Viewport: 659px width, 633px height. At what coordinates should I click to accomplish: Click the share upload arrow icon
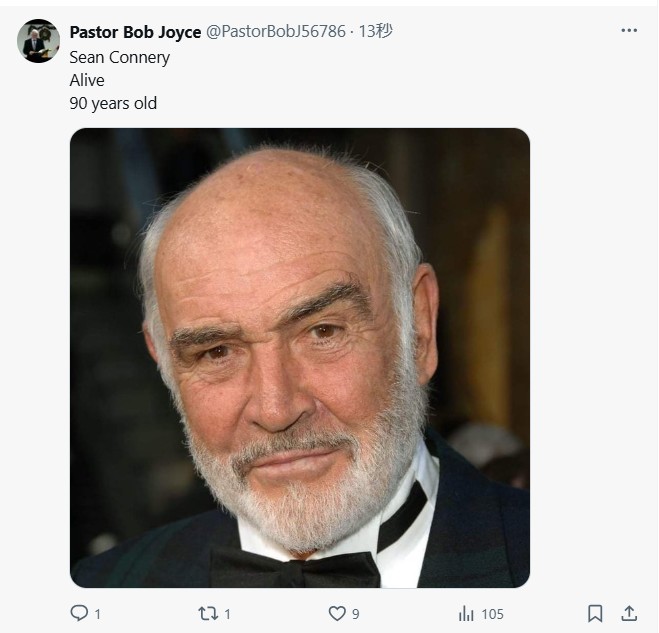coord(629,613)
